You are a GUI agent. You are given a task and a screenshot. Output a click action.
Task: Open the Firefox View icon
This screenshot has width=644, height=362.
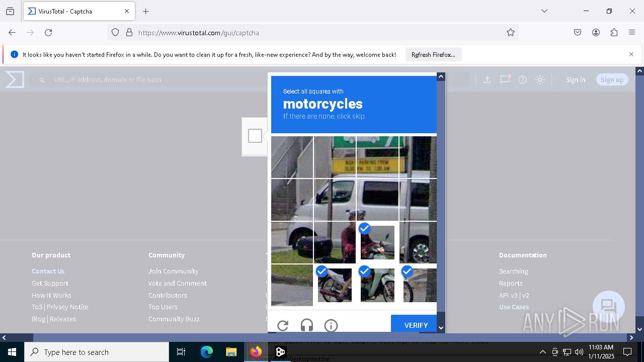tap(10, 11)
